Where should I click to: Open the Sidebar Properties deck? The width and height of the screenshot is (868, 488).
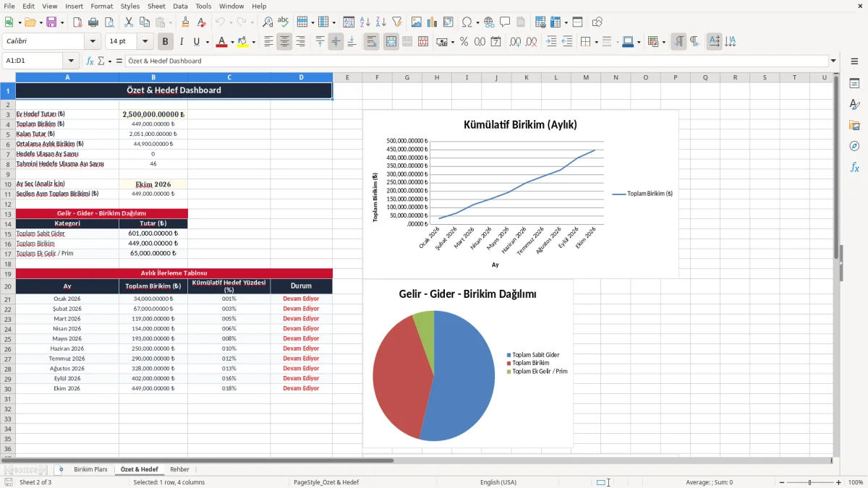[x=854, y=84]
